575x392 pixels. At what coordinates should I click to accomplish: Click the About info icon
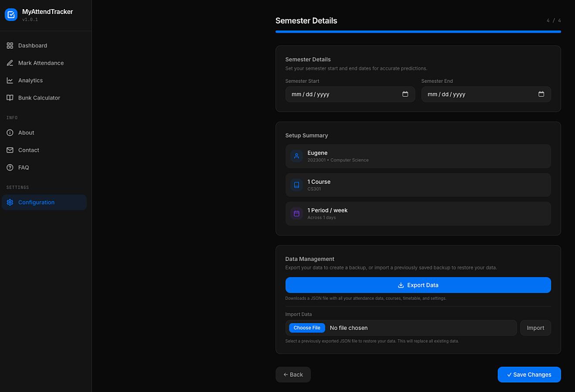[x=10, y=132]
